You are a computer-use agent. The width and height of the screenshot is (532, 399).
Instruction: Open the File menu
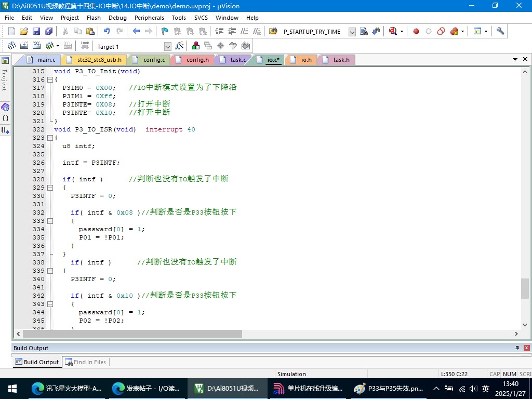point(9,18)
